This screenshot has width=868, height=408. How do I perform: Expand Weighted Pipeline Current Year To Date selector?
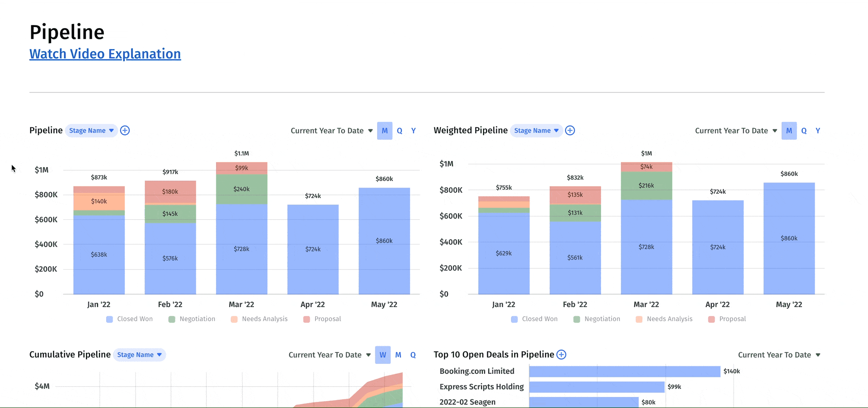[736, 131]
